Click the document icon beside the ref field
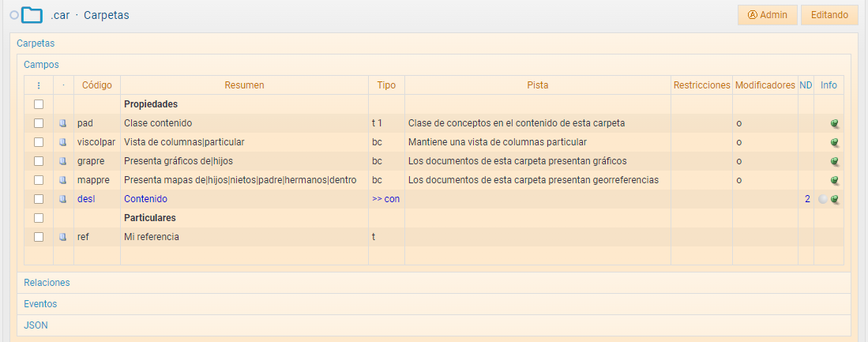The width and height of the screenshot is (868, 342). (x=63, y=237)
